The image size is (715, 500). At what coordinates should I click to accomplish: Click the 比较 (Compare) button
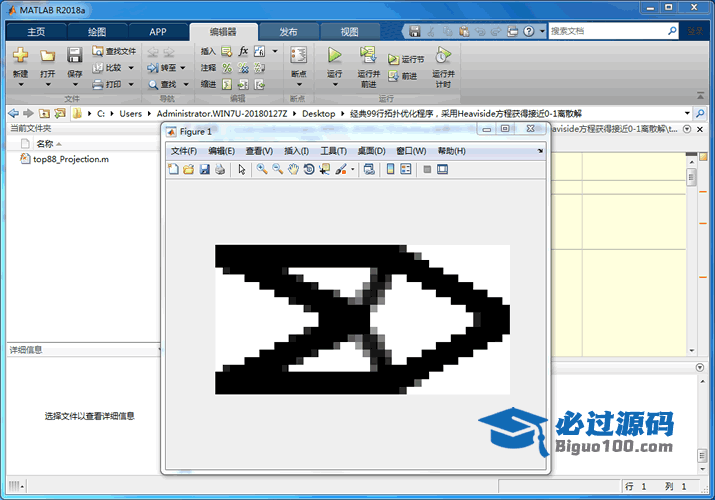pos(112,68)
